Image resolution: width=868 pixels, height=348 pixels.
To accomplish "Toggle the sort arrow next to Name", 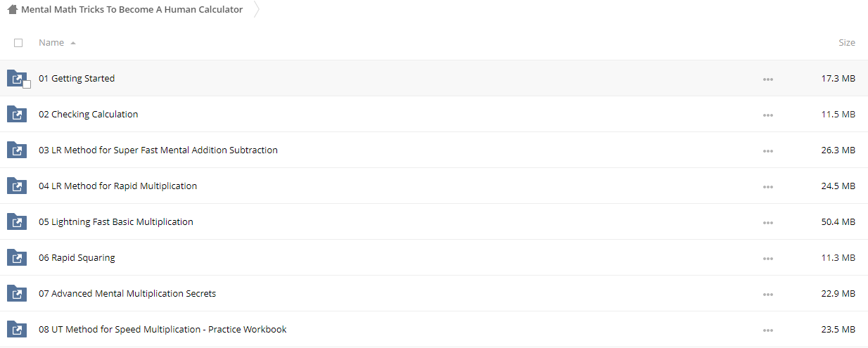I will point(73,44).
